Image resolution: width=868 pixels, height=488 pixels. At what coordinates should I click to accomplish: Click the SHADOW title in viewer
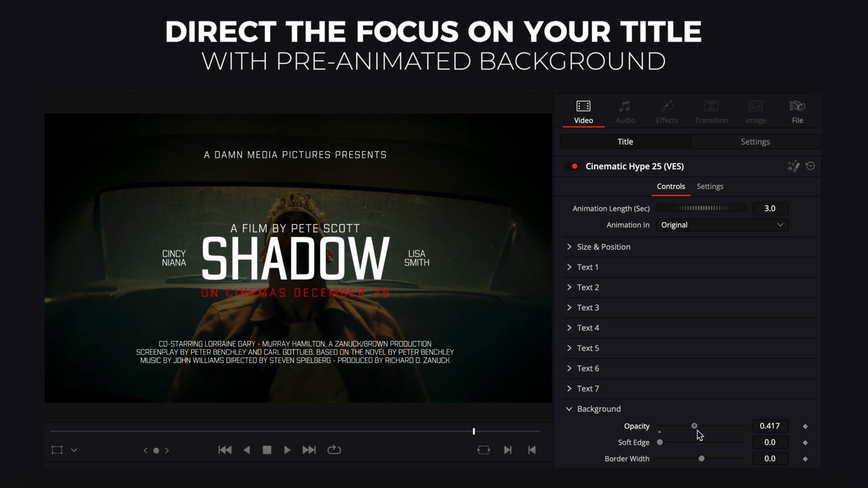point(295,258)
